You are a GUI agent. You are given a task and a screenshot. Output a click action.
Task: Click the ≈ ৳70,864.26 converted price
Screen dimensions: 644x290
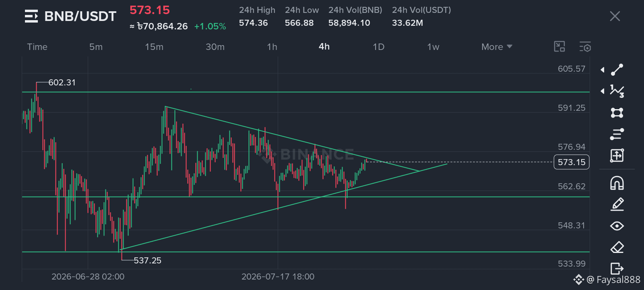click(159, 27)
